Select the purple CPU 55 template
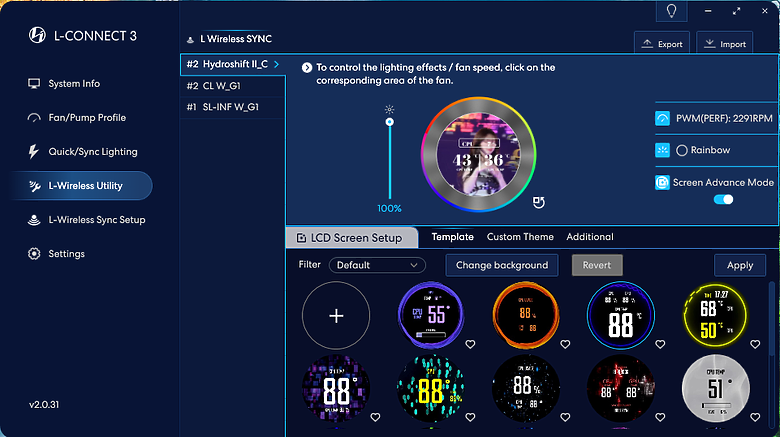Image resolution: width=780 pixels, height=437 pixels. pyautogui.click(x=431, y=316)
